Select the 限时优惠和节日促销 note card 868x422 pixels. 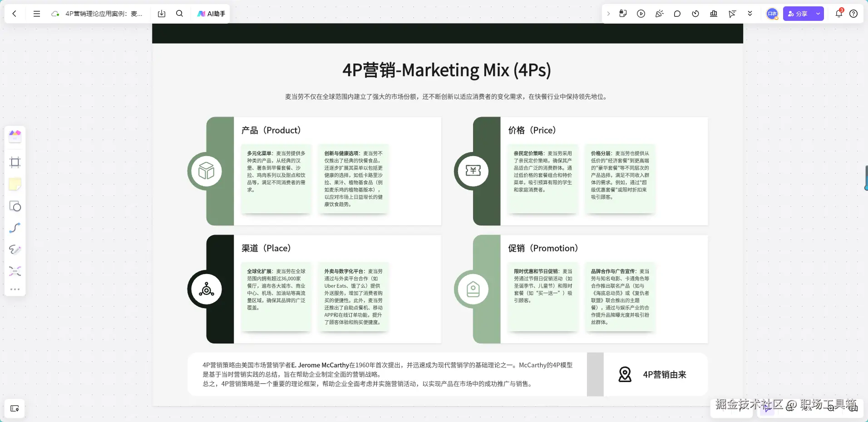[543, 297]
